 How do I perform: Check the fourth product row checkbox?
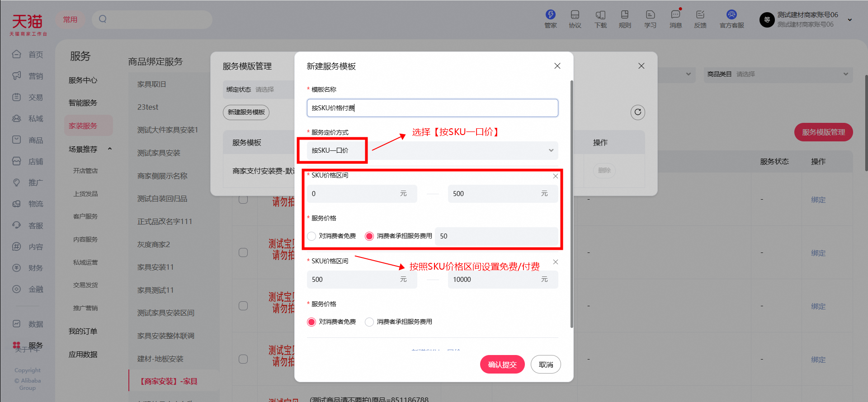click(x=243, y=359)
